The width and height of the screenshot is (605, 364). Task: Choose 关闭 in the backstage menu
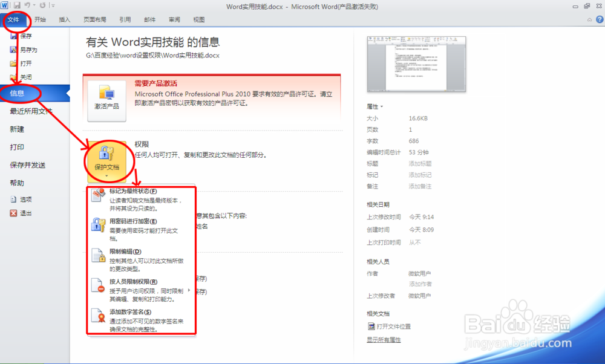(21, 77)
